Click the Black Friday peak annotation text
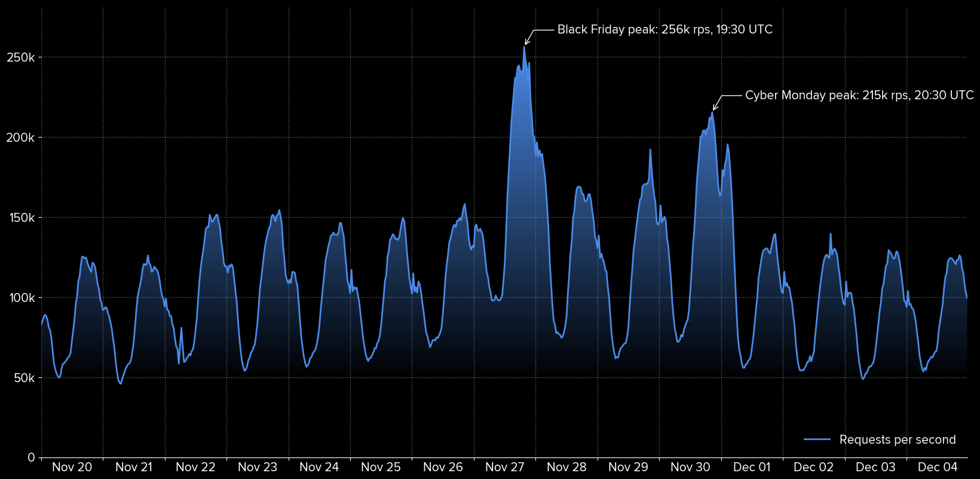The image size is (980, 479). coord(664,30)
